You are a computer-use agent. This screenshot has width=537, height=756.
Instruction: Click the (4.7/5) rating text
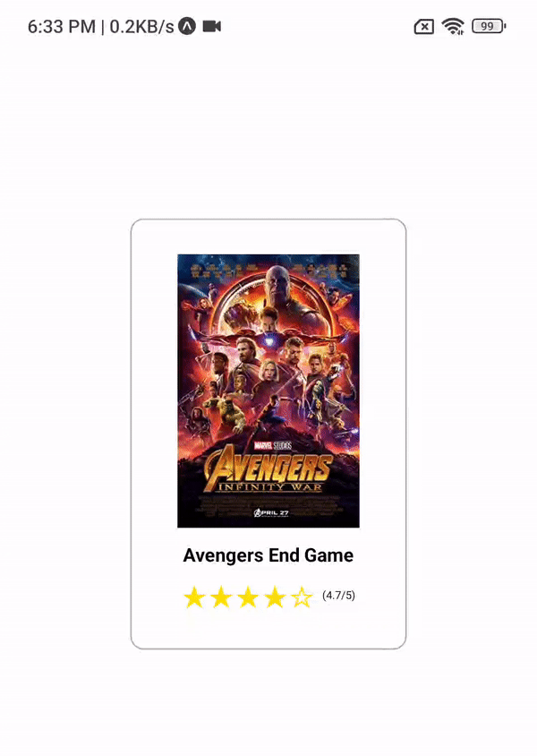click(x=338, y=596)
